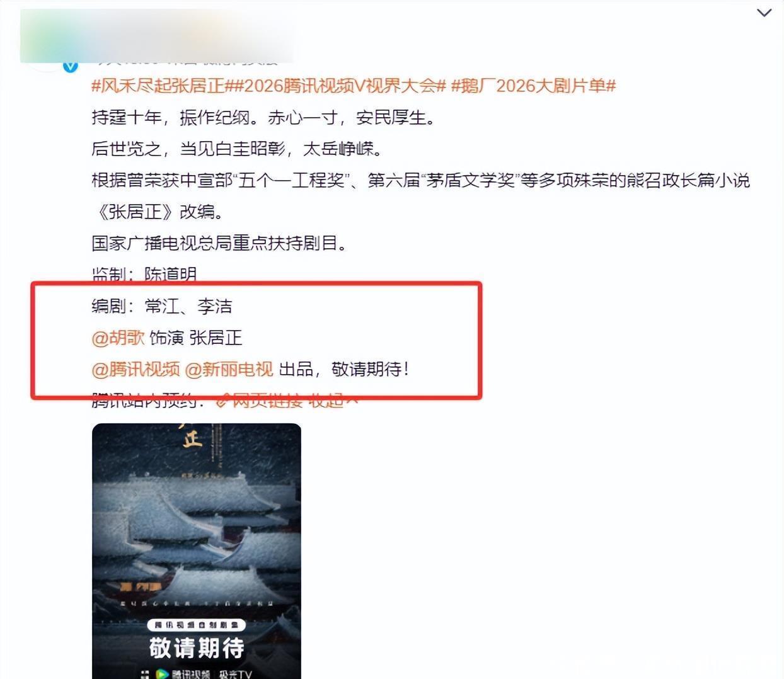Open the #风禾尽起张居正# hashtag
This screenshot has width=784, height=679.
pyautogui.click(x=159, y=86)
